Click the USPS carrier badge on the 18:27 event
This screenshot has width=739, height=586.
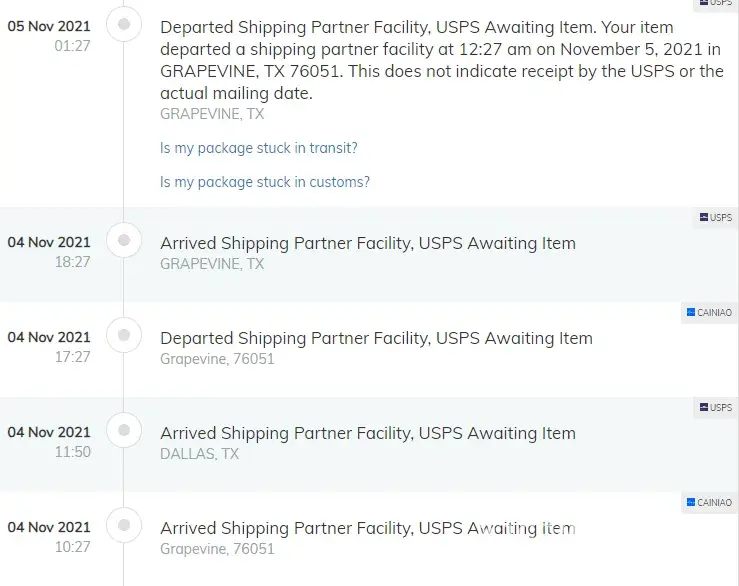tap(715, 217)
